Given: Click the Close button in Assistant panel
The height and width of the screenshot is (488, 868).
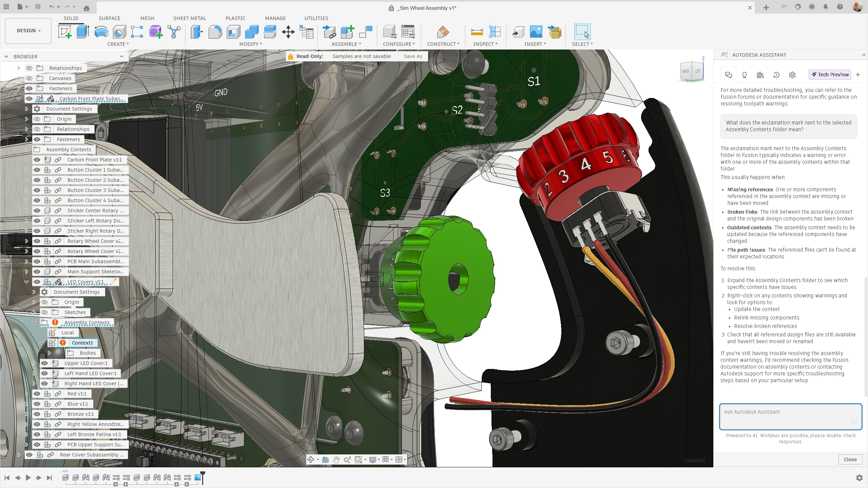Looking at the screenshot, I should pyautogui.click(x=850, y=459).
